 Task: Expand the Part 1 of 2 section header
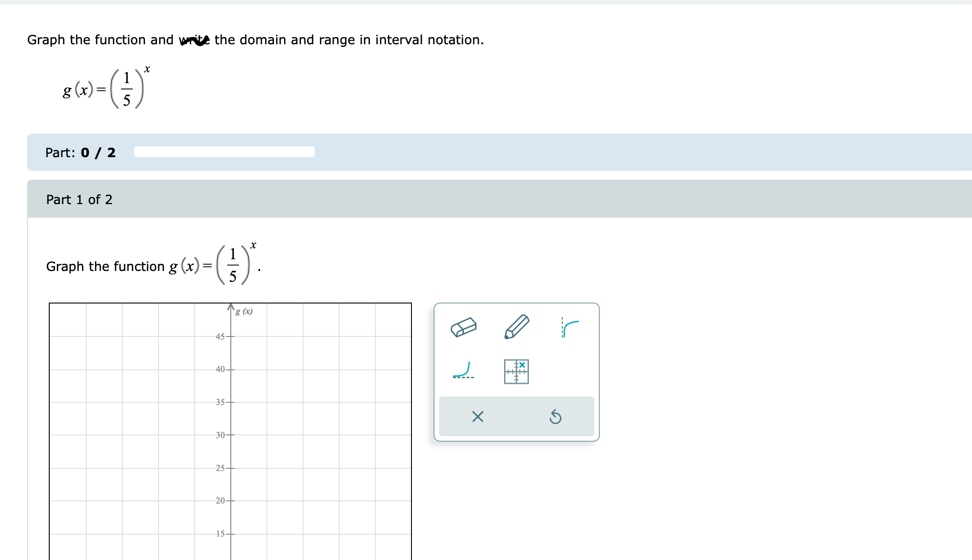click(x=80, y=200)
